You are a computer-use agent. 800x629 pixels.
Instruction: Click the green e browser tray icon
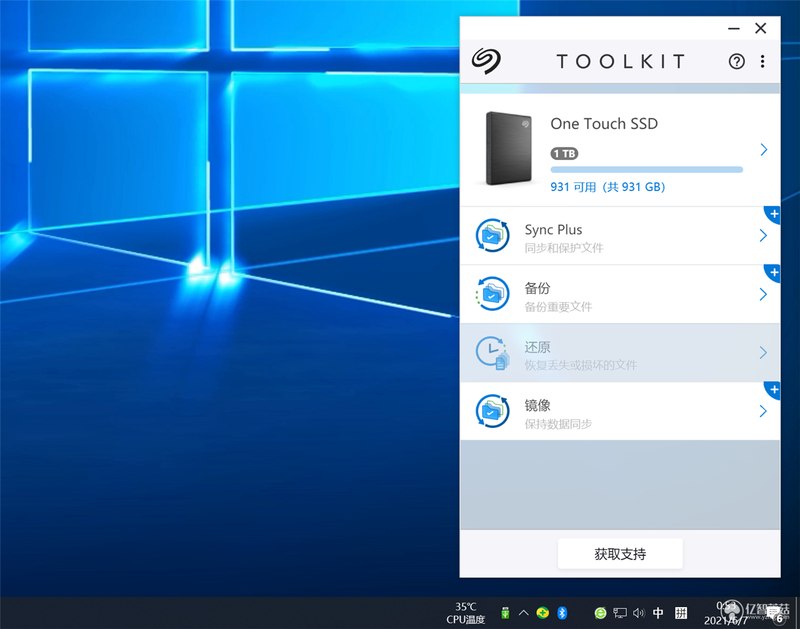click(x=601, y=613)
